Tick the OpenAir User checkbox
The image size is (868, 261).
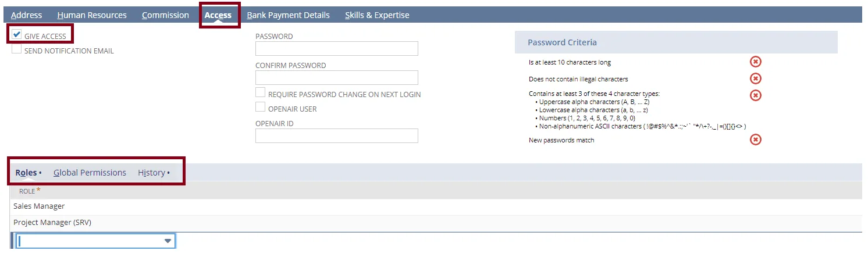(x=260, y=108)
